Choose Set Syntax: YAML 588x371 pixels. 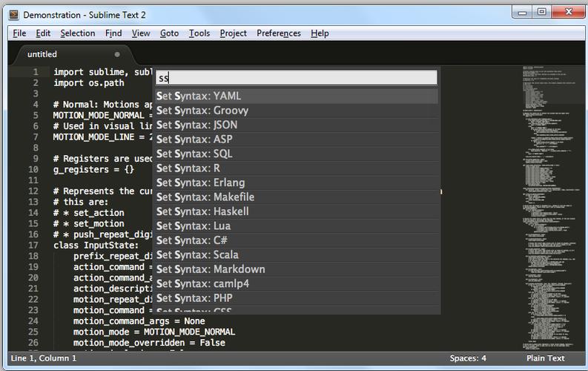(x=297, y=96)
